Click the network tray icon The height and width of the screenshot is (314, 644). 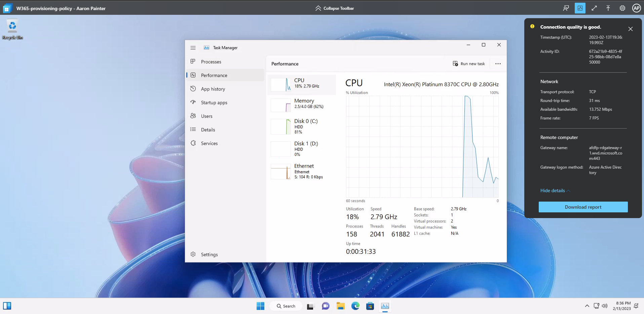tap(596, 306)
